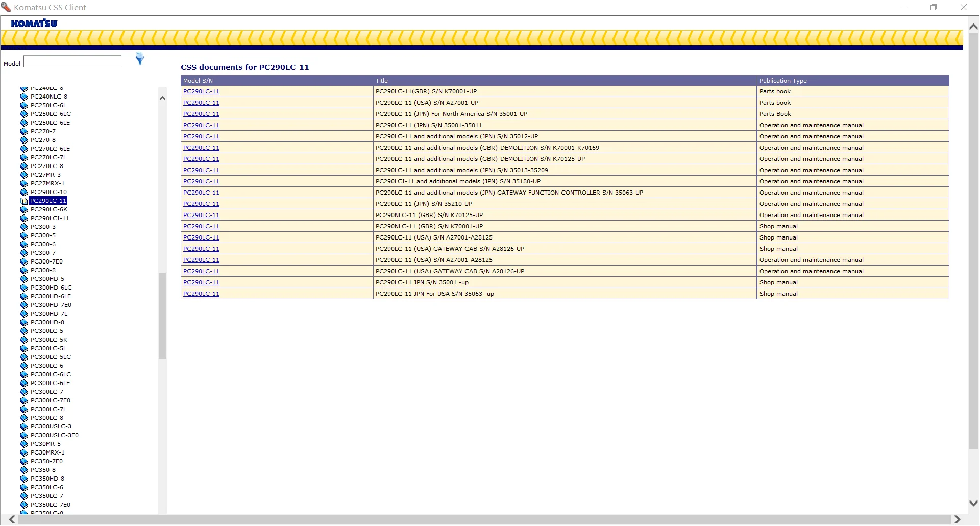Click inside the Model search input field
Screen dimensions: 980x526
(72, 62)
